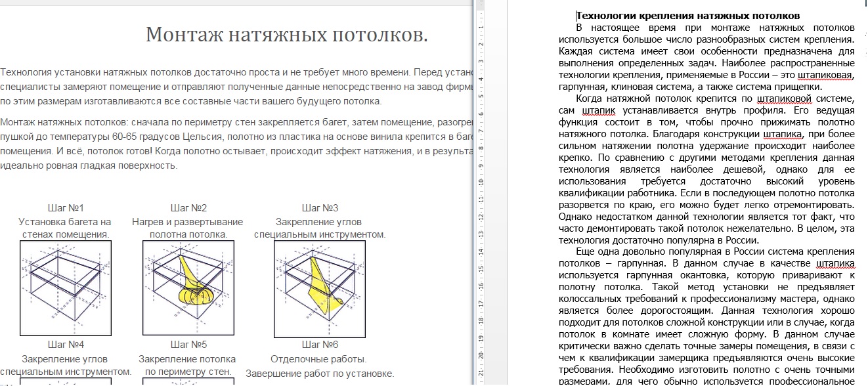The height and width of the screenshot is (386, 868).
Task: Click the Word paragraph starting 'Еще одна довольно популярная'
Action: (x=706, y=316)
